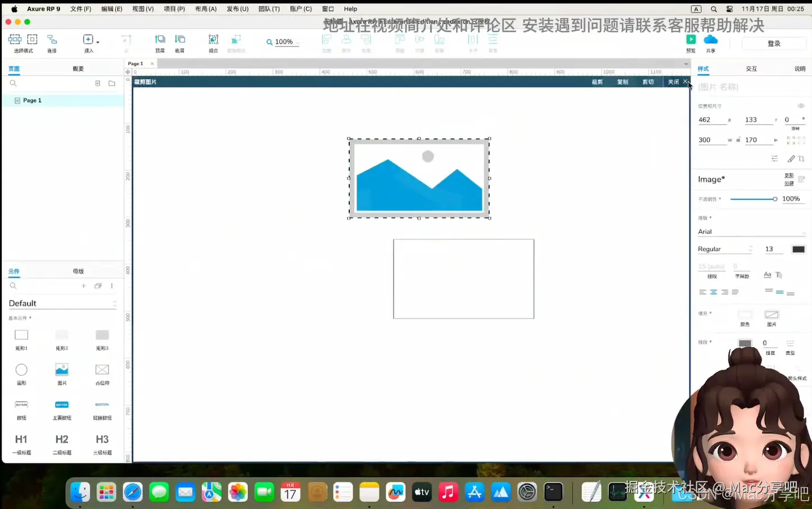Collapse the 排版 typography section

[705, 218]
